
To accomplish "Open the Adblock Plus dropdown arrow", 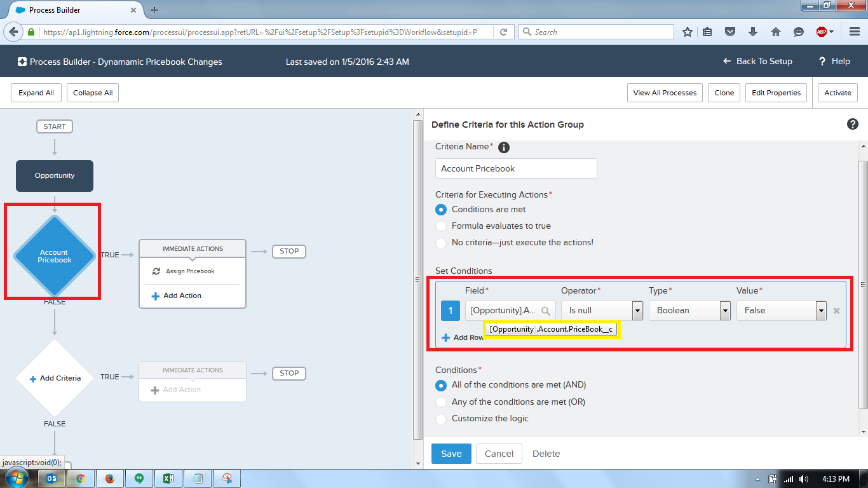I will tap(832, 32).
